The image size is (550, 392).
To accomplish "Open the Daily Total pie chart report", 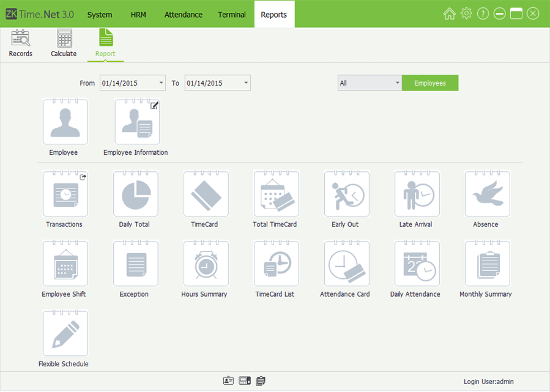I will coord(135,194).
